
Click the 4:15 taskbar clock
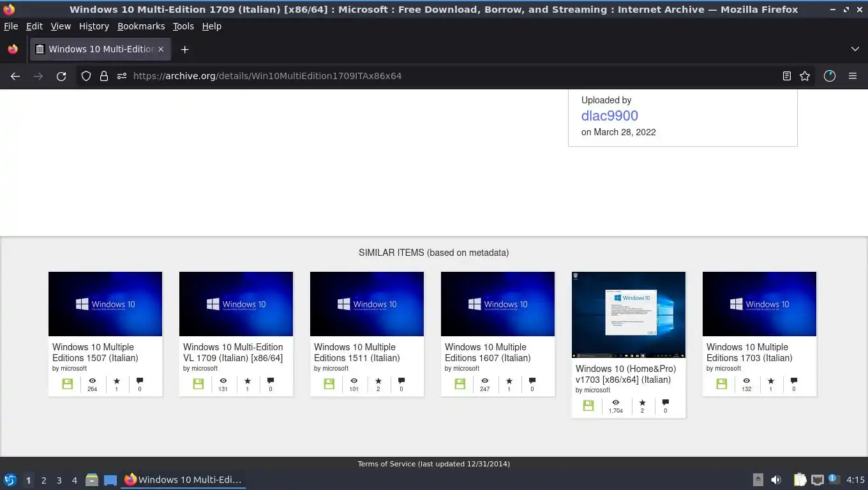855,480
